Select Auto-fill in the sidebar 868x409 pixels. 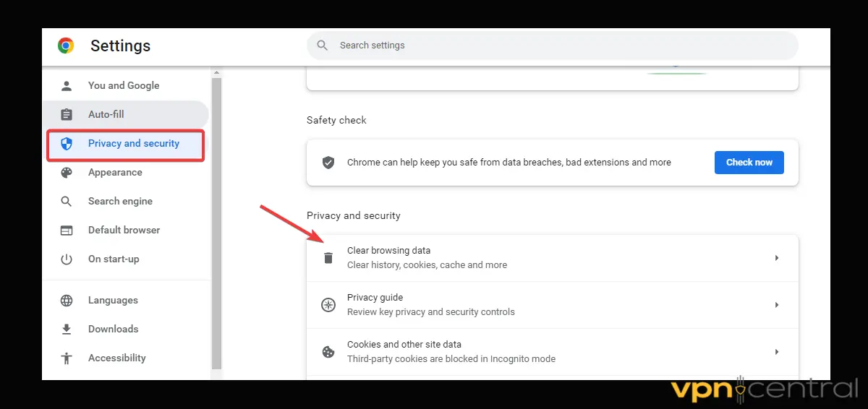tap(106, 114)
